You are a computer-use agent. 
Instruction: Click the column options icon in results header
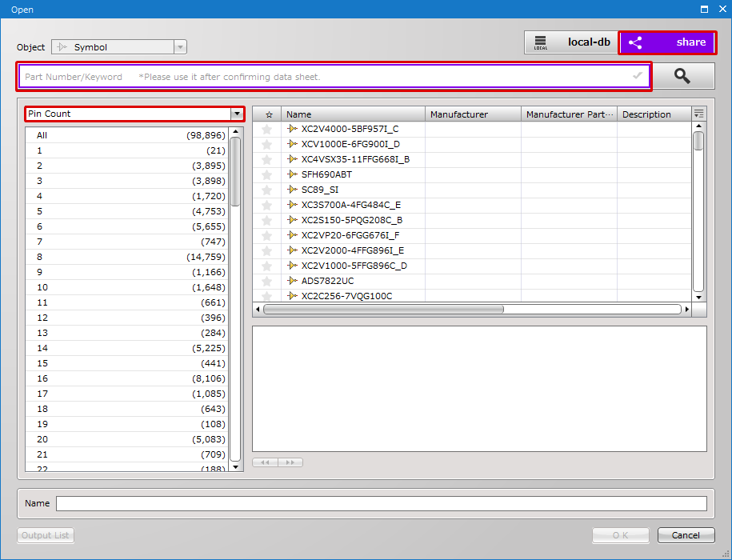coord(698,113)
